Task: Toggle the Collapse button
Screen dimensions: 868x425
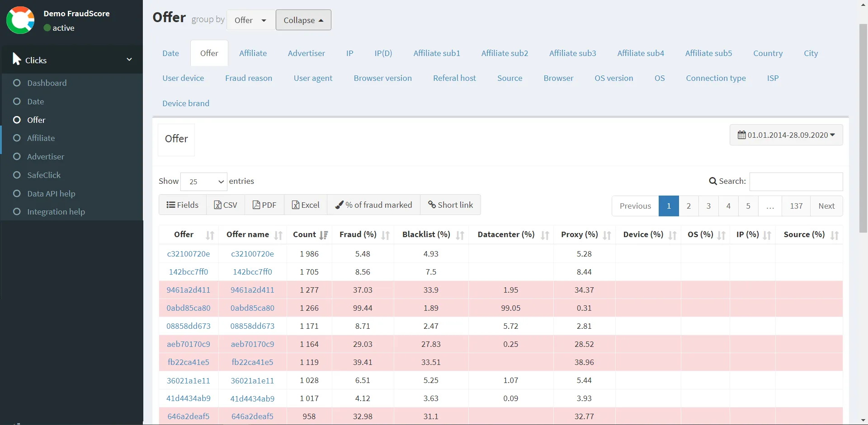Action: [x=303, y=20]
